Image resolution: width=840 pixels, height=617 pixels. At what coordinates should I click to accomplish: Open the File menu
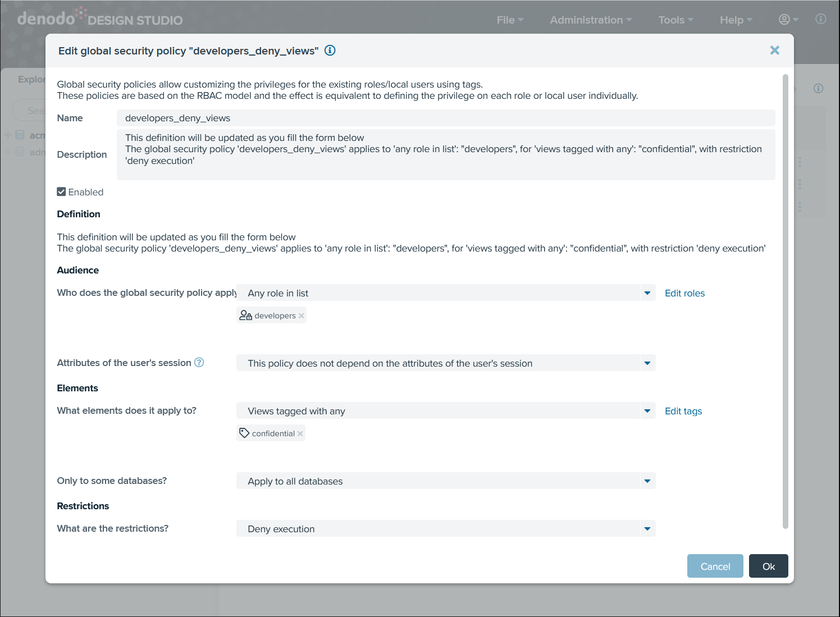[510, 20]
